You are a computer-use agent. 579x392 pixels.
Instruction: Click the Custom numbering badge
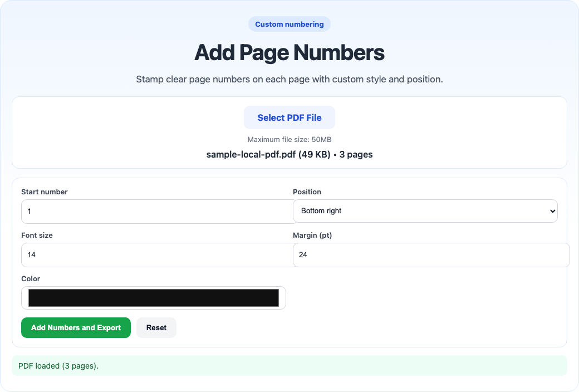tap(289, 24)
